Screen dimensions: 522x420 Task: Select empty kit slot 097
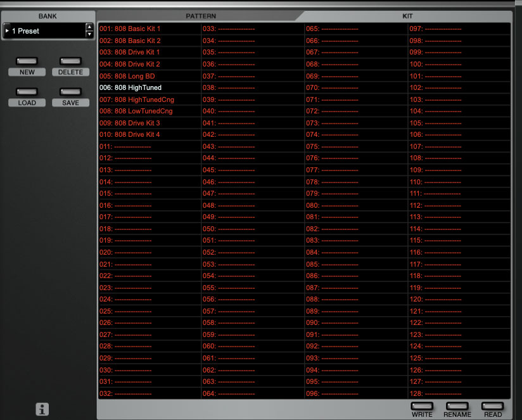point(459,29)
